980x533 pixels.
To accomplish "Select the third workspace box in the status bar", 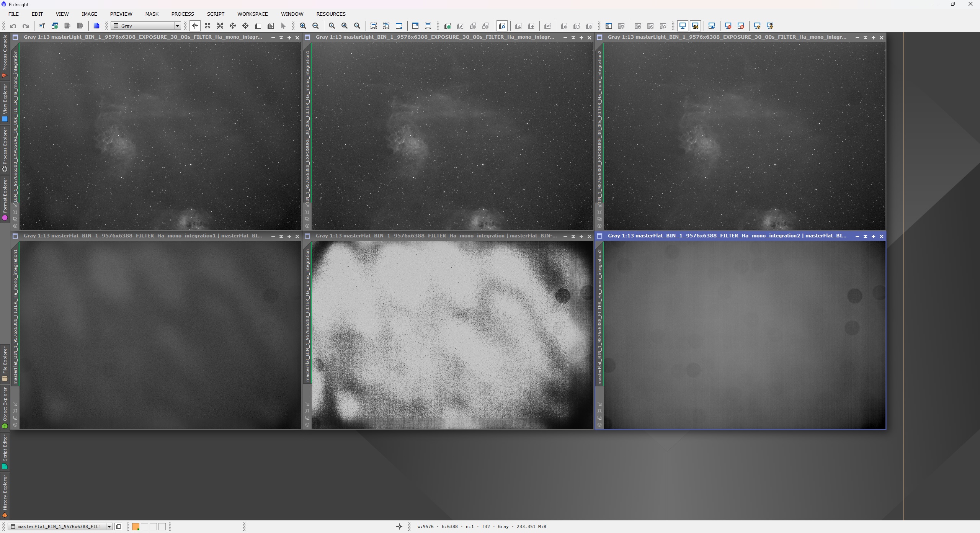I will pyautogui.click(x=153, y=527).
